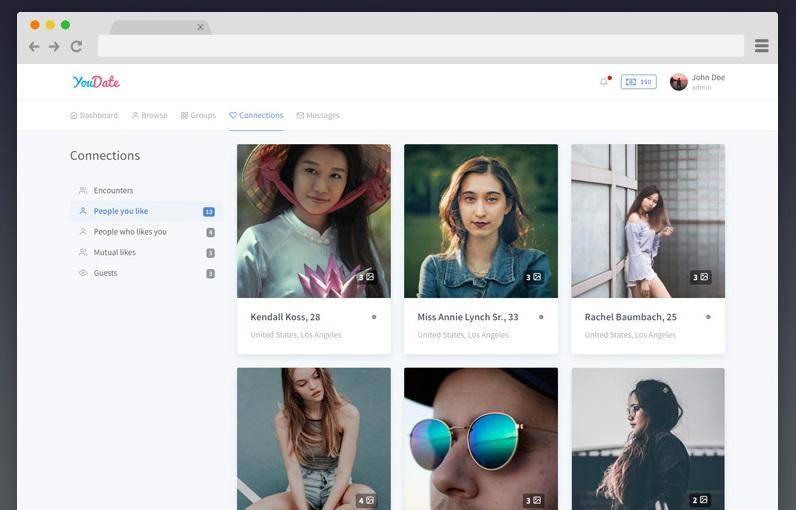Click the People who likes you count badge

pyautogui.click(x=210, y=232)
